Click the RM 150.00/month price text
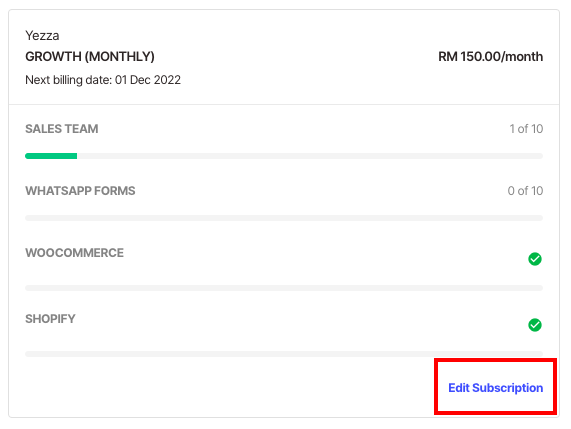The width and height of the screenshot is (571, 429). 491,56
